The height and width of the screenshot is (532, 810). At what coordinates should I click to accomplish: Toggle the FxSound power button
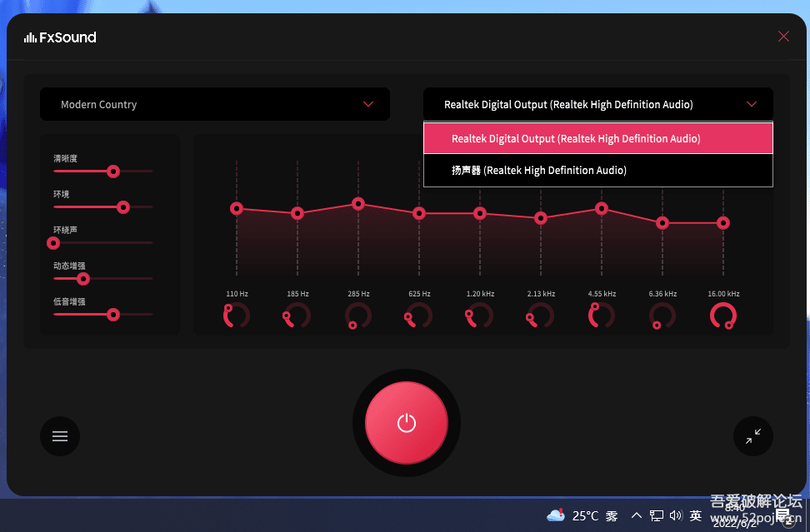(x=407, y=423)
